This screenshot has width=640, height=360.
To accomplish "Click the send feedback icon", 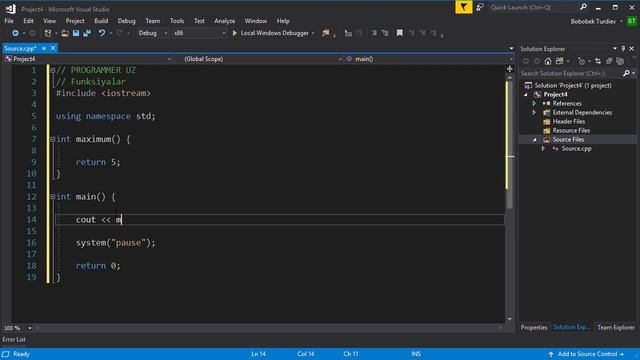I will [x=480, y=7].
